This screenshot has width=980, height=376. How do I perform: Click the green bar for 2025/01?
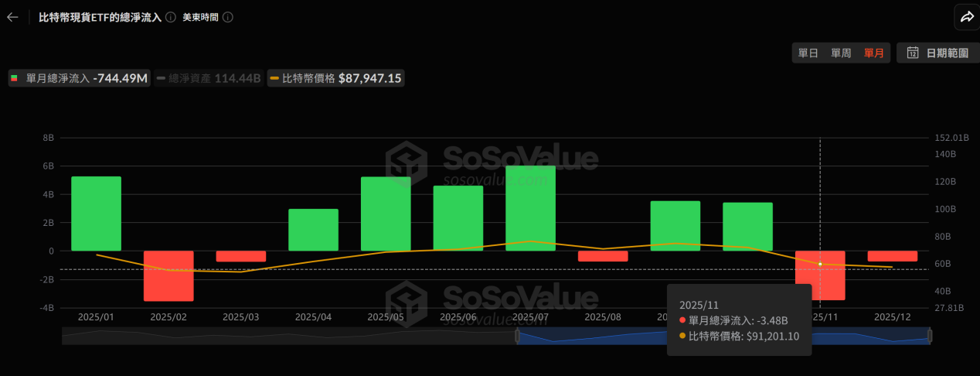coord(96,214)
